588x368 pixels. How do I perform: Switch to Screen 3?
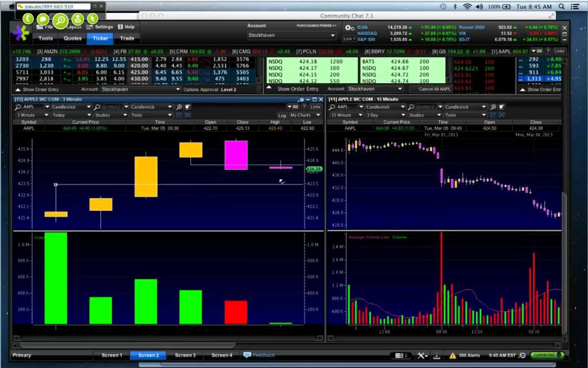pyautogui.click(x=185, y=355)
